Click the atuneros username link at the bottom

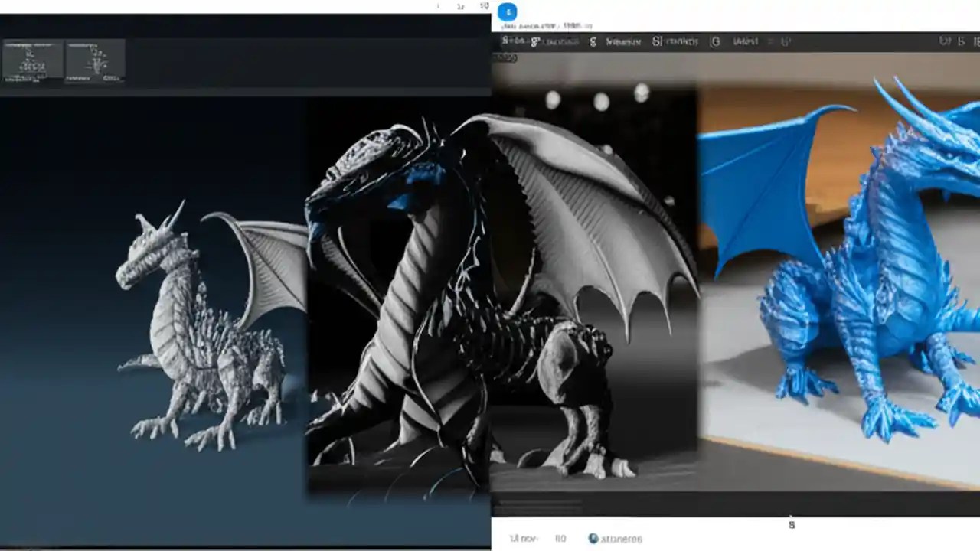620,538
